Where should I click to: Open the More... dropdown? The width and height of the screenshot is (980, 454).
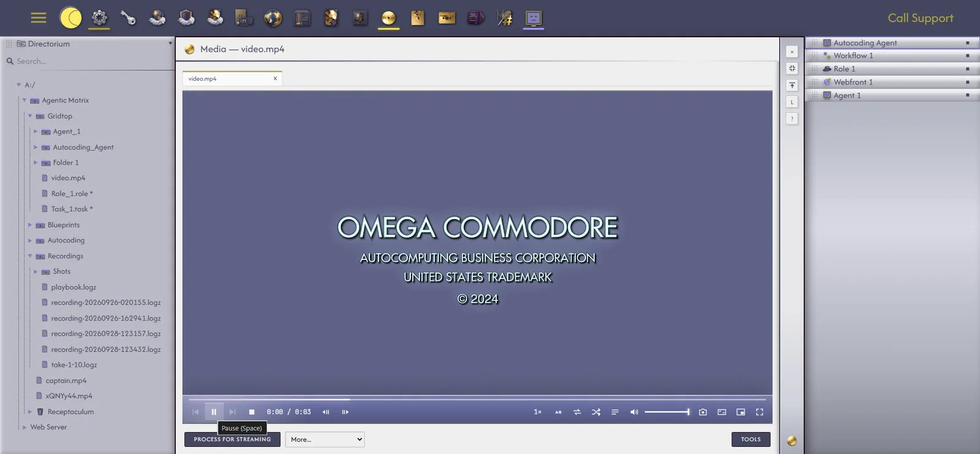(325, 439)
